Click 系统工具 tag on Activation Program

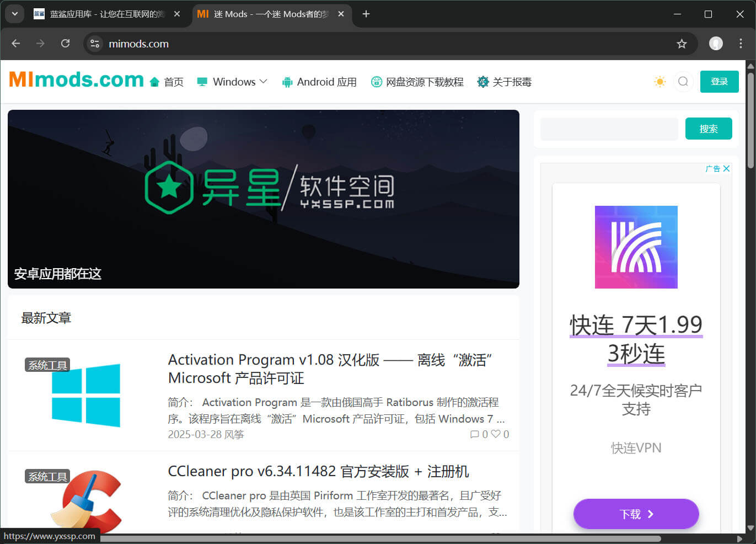[x=47, y=365]
